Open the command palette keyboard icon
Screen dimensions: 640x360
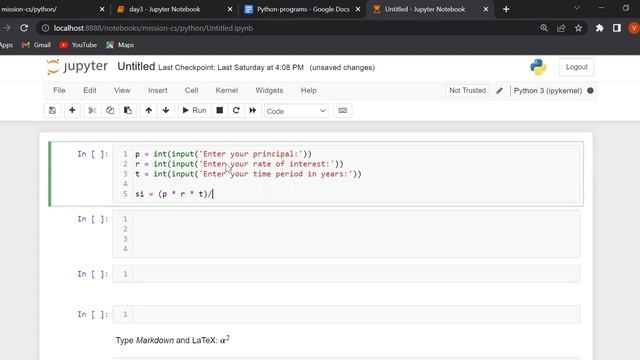[x=342, y=111]
